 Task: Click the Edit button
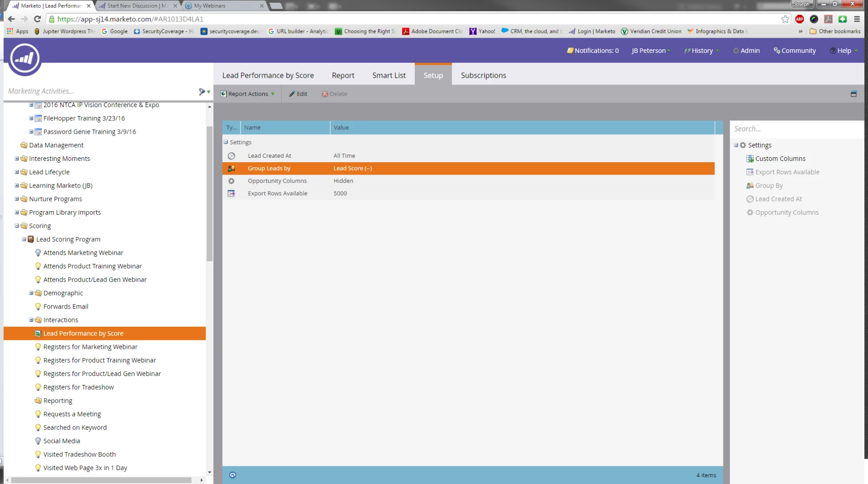298,94
